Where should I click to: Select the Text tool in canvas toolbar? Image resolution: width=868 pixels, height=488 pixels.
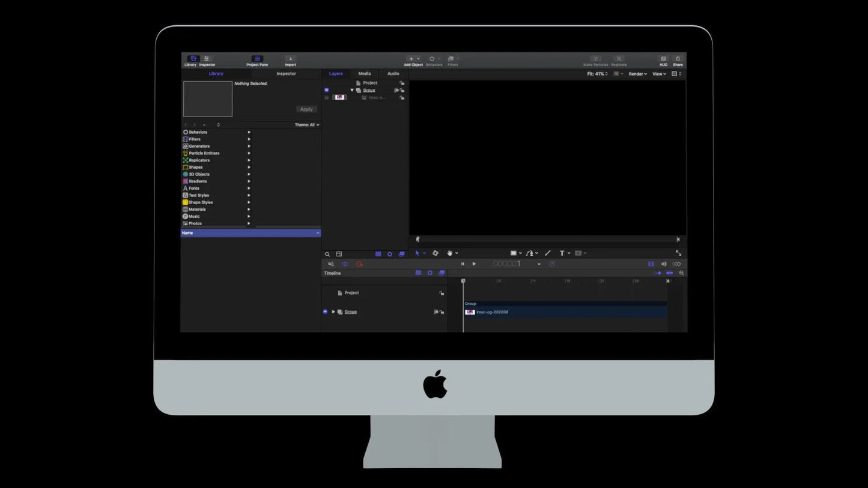(562, 253)
